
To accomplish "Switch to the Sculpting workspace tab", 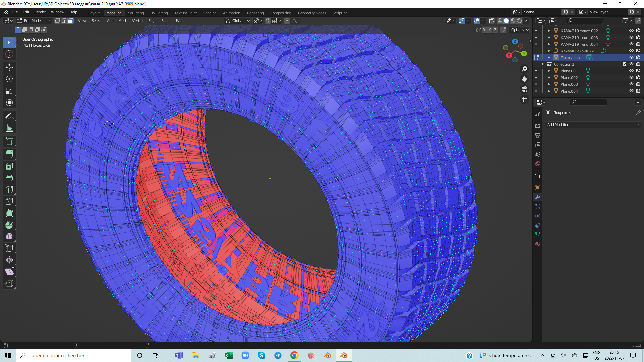I will coord(136,13).
